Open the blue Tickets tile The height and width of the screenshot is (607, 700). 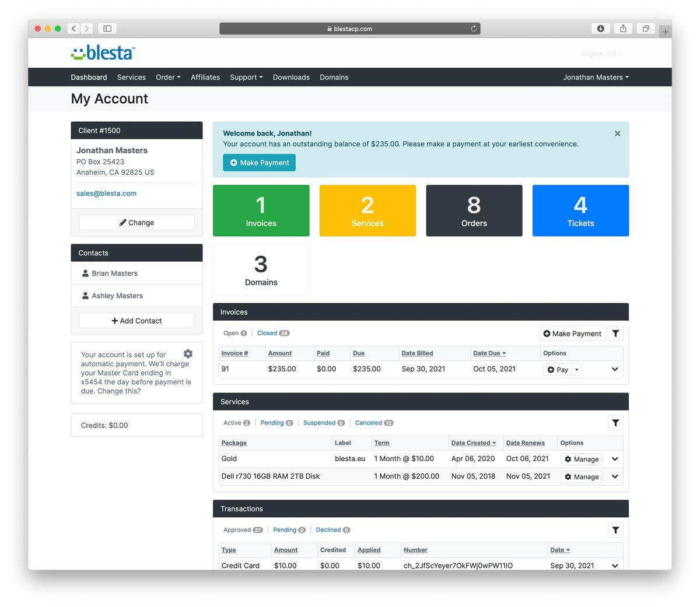pos(580,210)
